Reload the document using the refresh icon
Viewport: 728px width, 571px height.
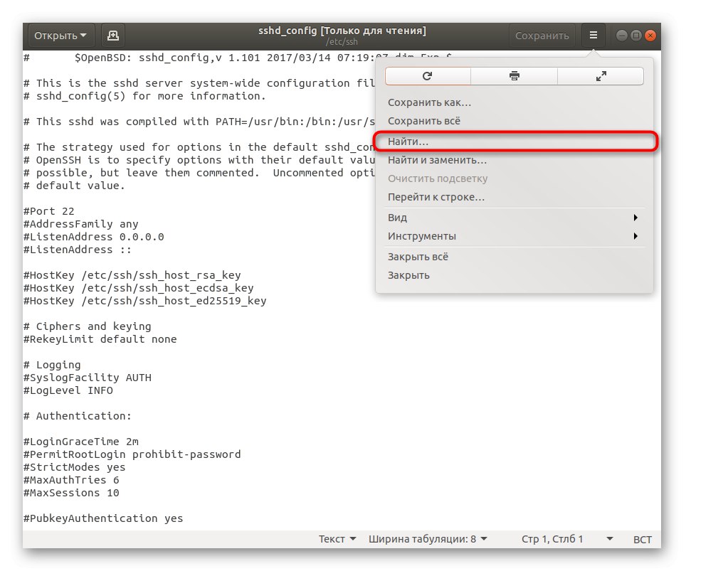click(x=428, y=75)
